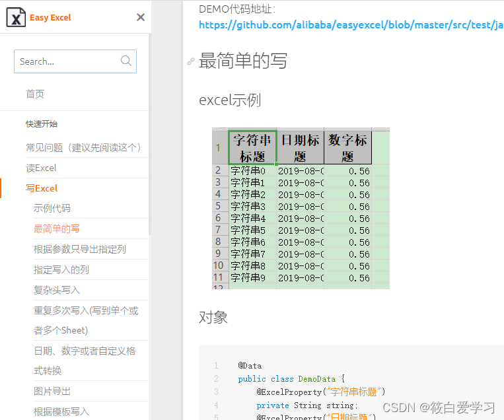Open 指定写入的列 entry
Screen dimensions: 504x420
point(61,270)
